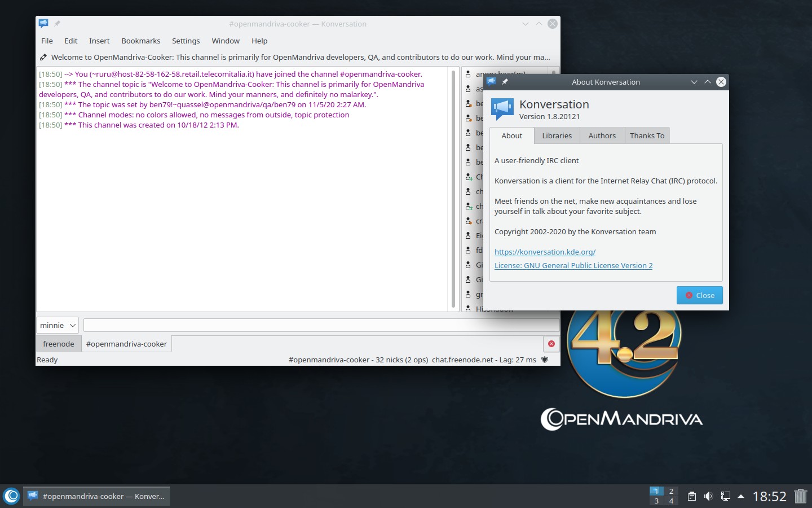Screen dimensions: 812x508
Task: Close the current tab with the red button
Action: 551,344
